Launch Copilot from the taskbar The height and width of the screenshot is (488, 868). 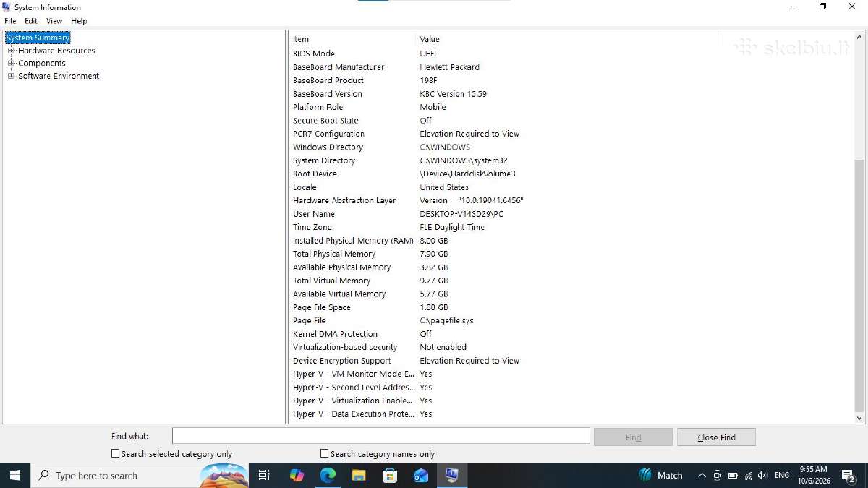click(x=297, y=475)
